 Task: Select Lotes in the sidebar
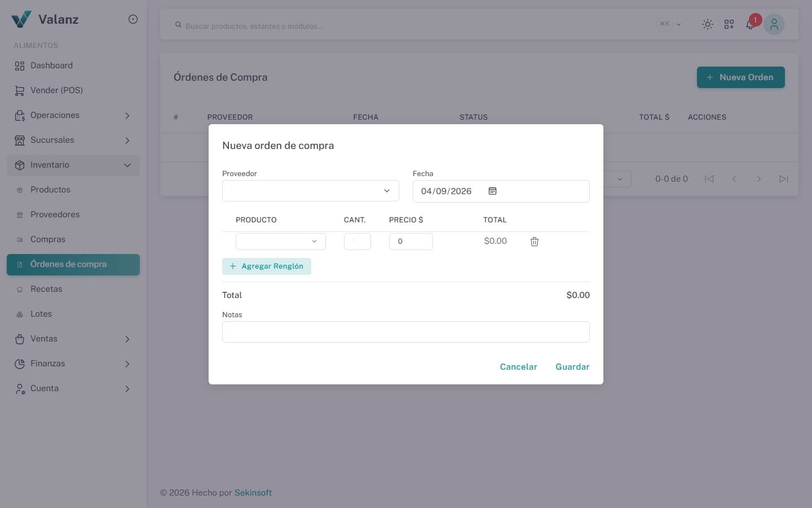[x=73, y=314]
